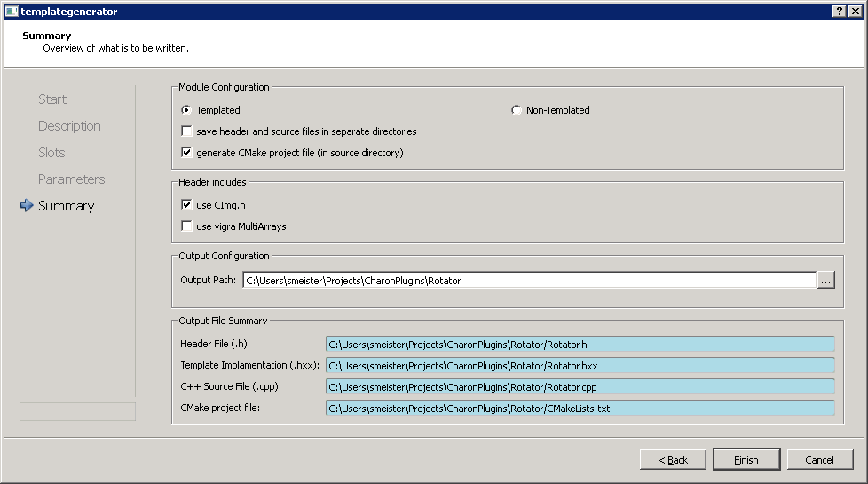Click the Output File Summary group title
Screen dimensions: 868x484
(223, 321)
